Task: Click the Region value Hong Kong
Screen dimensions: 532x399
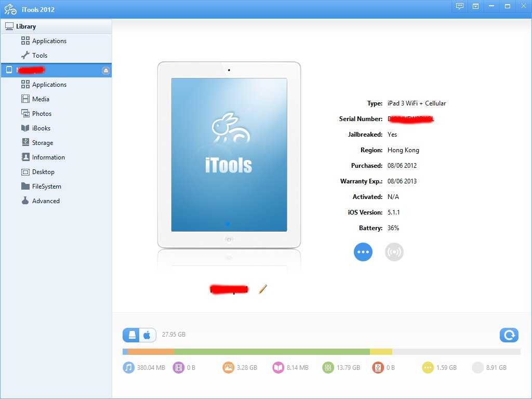Action: pos(403,150)
